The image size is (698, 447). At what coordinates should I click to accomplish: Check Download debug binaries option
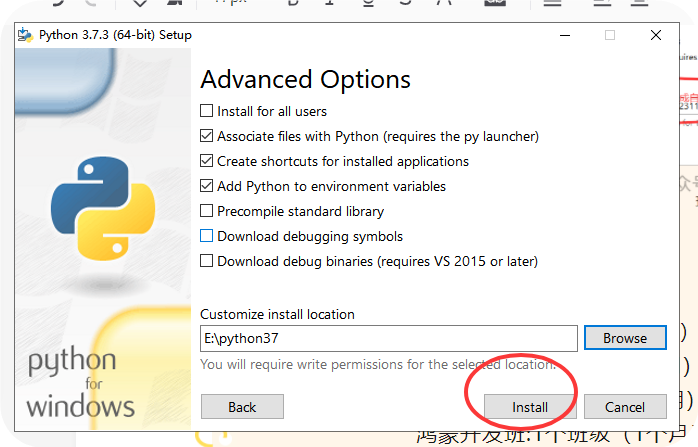point(207,260)
